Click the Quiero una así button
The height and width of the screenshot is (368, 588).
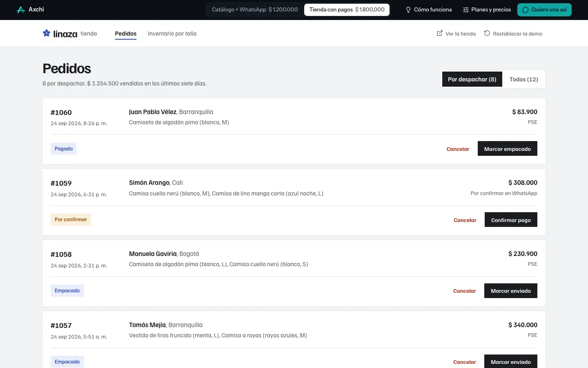[x=544, y=10]
